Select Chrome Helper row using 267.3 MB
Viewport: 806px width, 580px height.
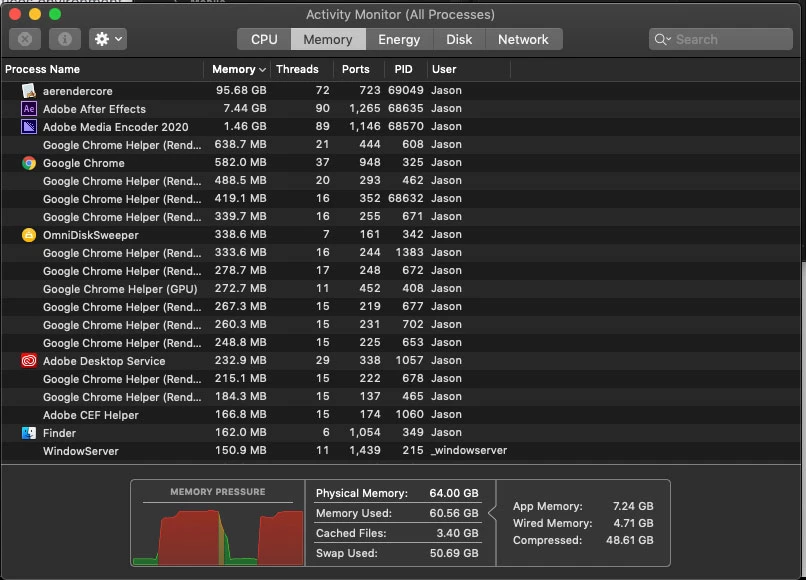pyautogui.click(x=401, y=307)
